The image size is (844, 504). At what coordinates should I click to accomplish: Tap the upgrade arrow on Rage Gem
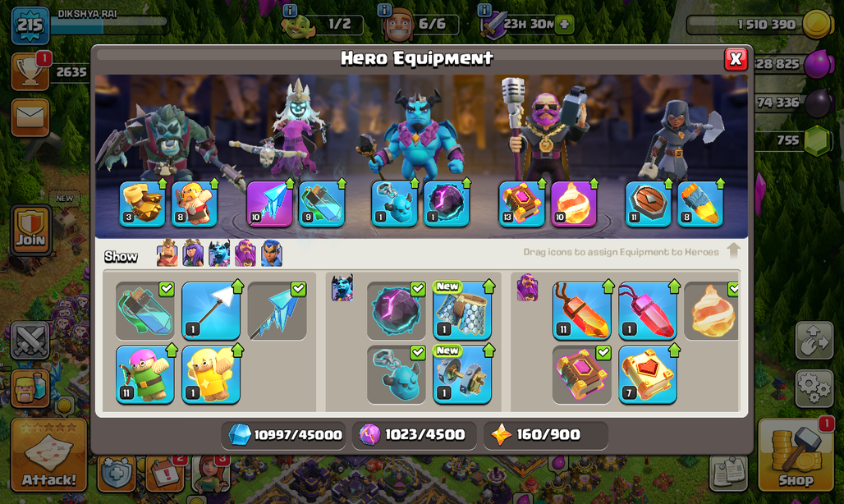(674, 287)
